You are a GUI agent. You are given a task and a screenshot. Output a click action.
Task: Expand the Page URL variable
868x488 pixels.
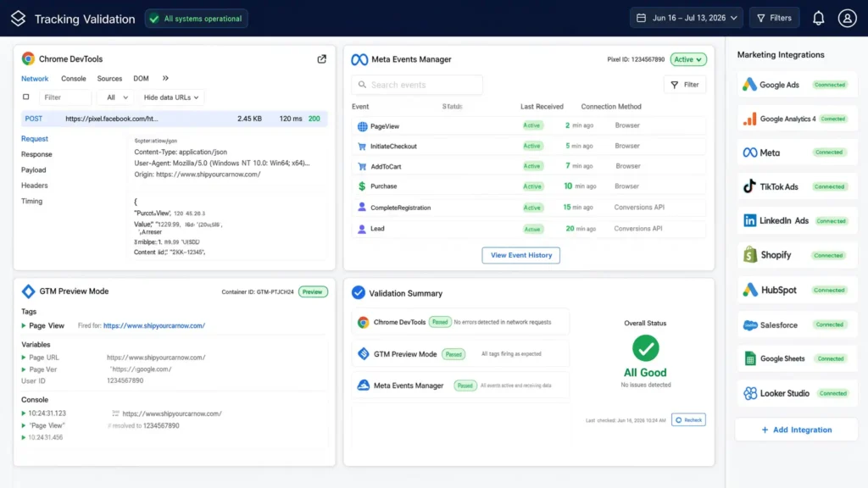click(x=24, y=358)
